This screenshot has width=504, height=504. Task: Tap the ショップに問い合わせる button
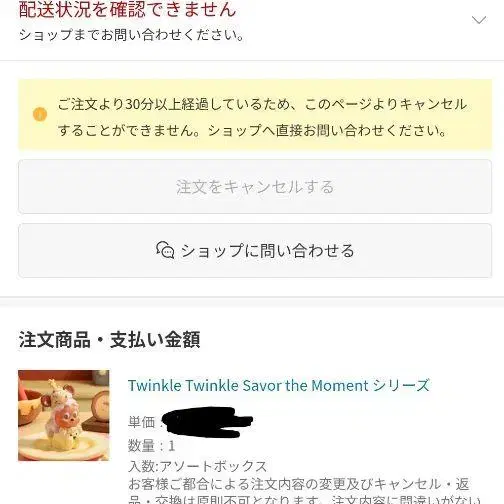pos(255,250)
